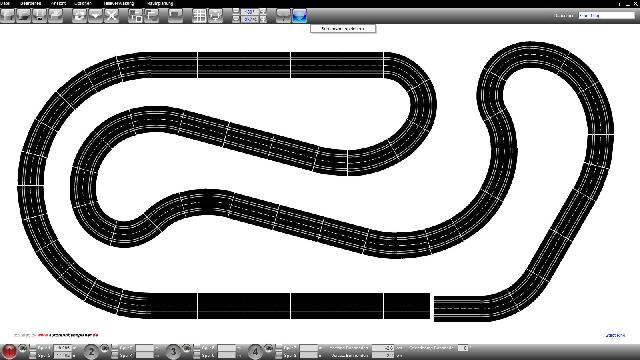Image resolution: width=640 pixels, height=360 pixels.
Task: Click the upper numeric field in lane 1
Action: coord(62,348)
